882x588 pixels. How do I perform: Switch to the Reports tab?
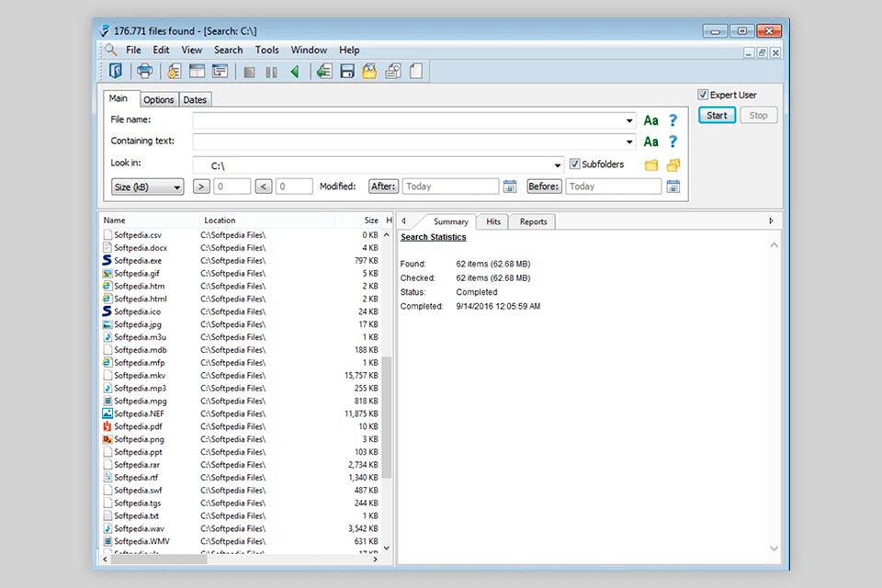(533, 221)
